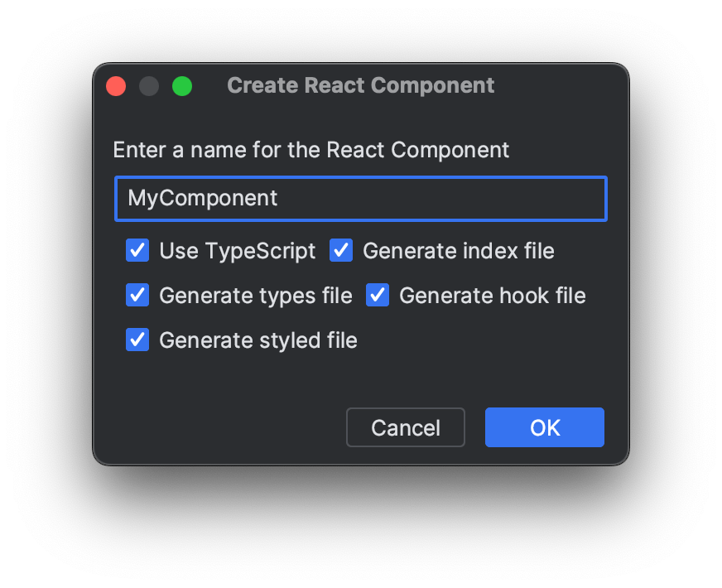722x588 pixels.
Task: Click OK to create the component
Action: (544, 427)
